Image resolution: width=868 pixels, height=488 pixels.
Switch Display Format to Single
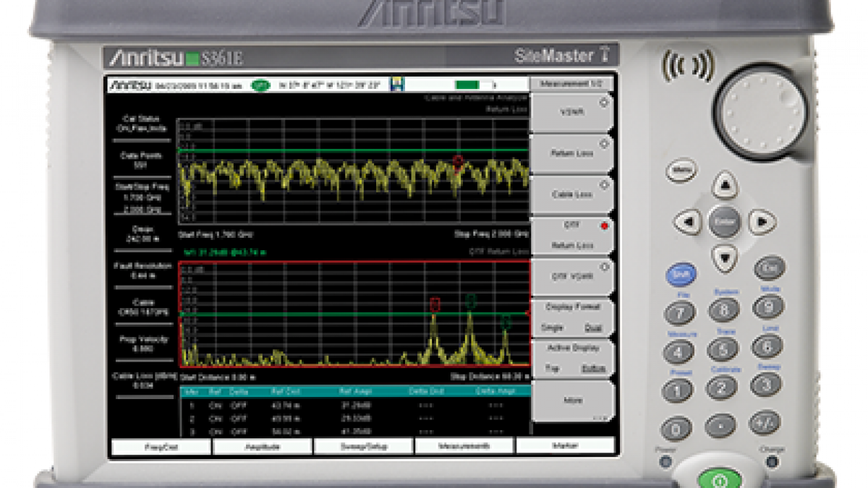point(552,328)
